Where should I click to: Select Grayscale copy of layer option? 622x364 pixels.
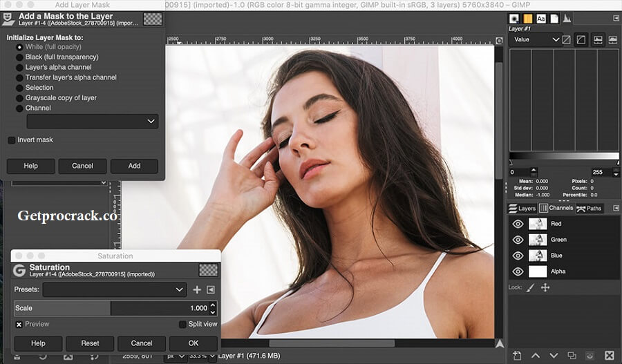[19, 98]
